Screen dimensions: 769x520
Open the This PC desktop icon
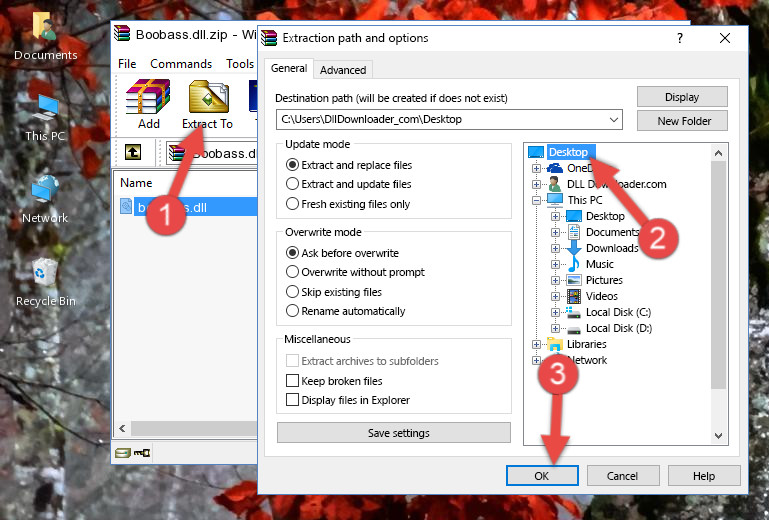click(45, 117)
